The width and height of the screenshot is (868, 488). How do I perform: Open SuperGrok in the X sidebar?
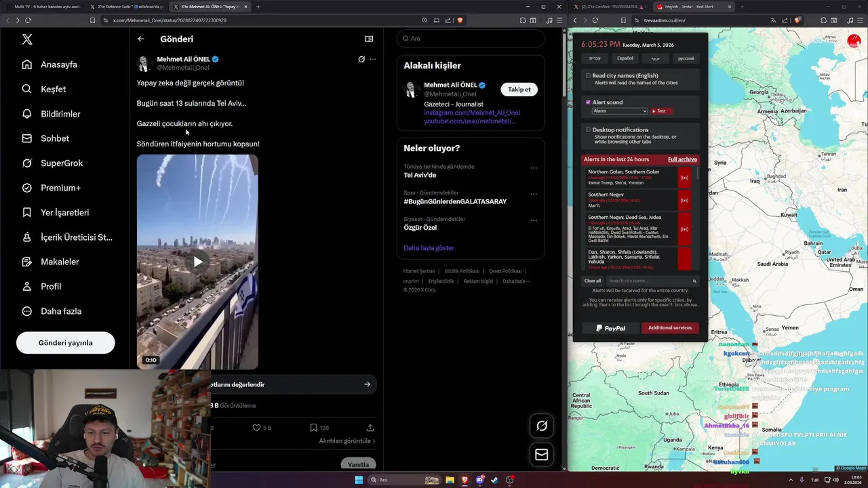(52, 163)
